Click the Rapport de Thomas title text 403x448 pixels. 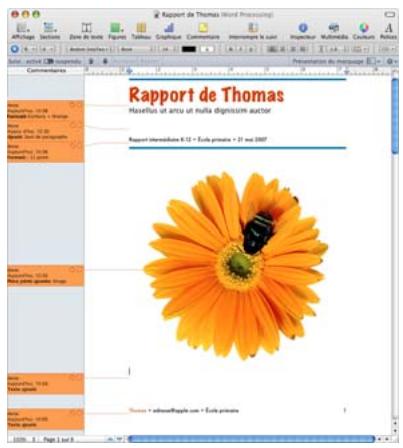pyautogui.click(x=206, y=95)
